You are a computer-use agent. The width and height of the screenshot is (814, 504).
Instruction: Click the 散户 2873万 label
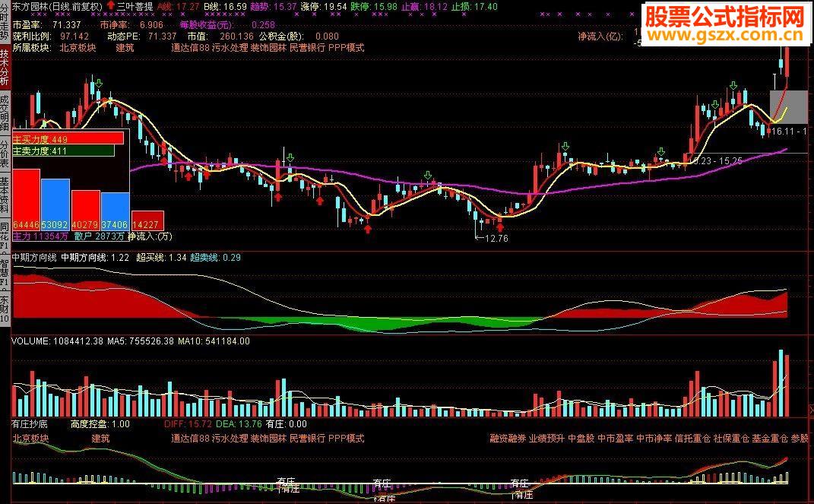coord(100,236)
